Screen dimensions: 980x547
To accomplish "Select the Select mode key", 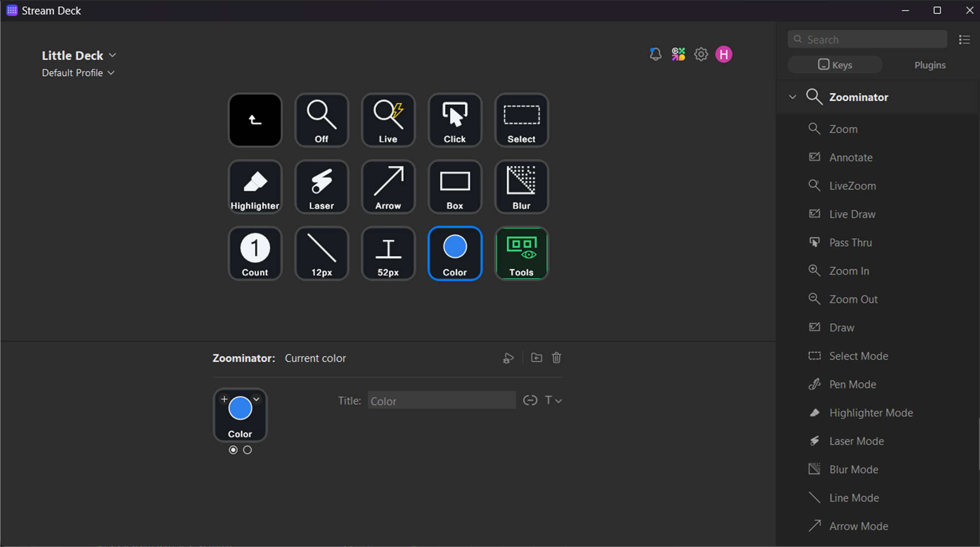I will (521, 120).
